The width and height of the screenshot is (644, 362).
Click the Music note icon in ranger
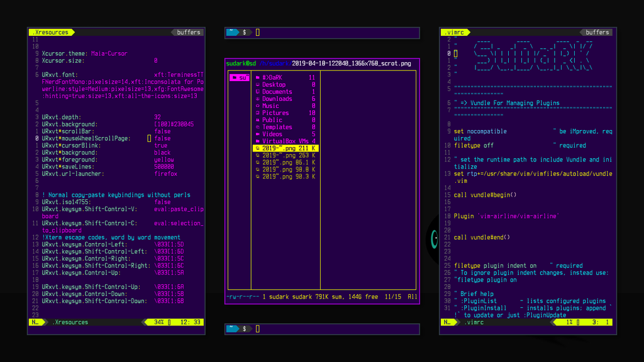pyautogui.click(x=258, y=106)
